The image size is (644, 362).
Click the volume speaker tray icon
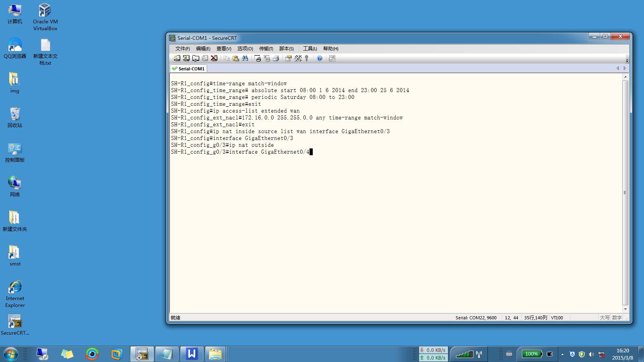[x=591, y=354]
